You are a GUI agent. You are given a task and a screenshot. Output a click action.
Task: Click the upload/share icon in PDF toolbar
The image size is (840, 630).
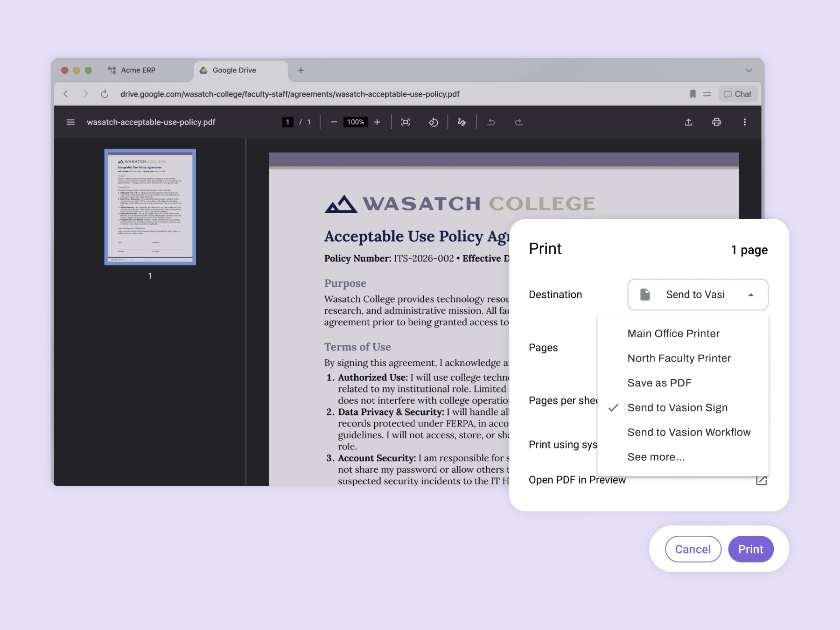coord(688,122)
